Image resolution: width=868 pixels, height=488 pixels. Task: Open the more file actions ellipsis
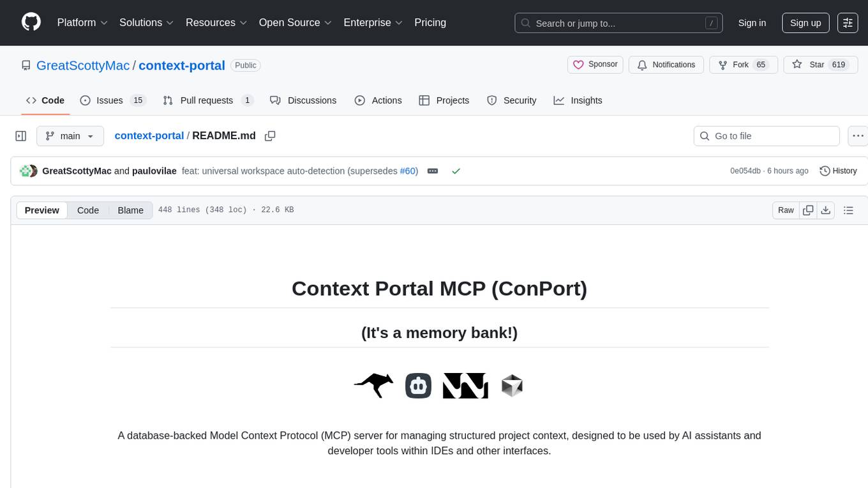tap(858, 136)
